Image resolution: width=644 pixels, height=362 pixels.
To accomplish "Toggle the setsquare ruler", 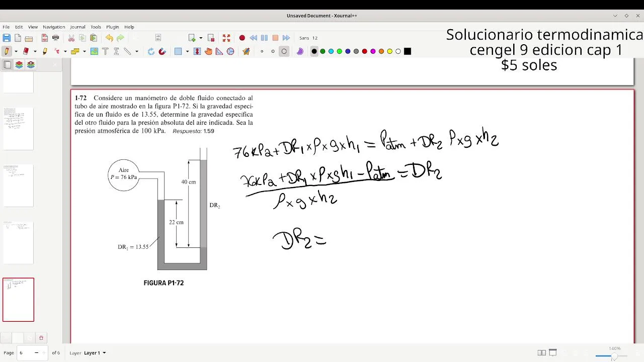I will [x=219, y=51].
